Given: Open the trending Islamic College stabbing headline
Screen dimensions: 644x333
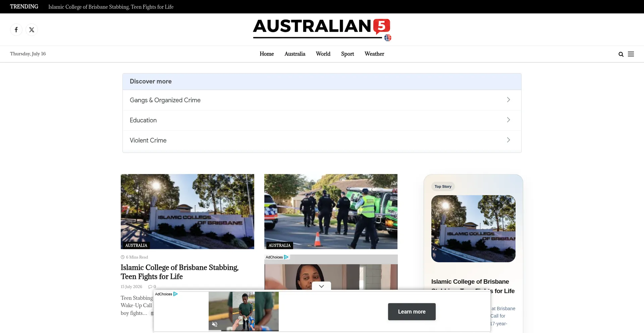Looking at the screenshot, I should click(111, 7).
